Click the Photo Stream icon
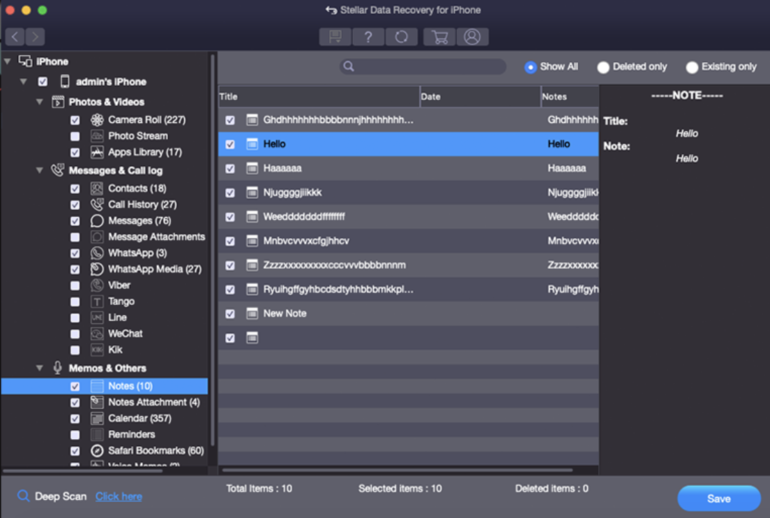 pyautogui.click(x=97, y=136)
